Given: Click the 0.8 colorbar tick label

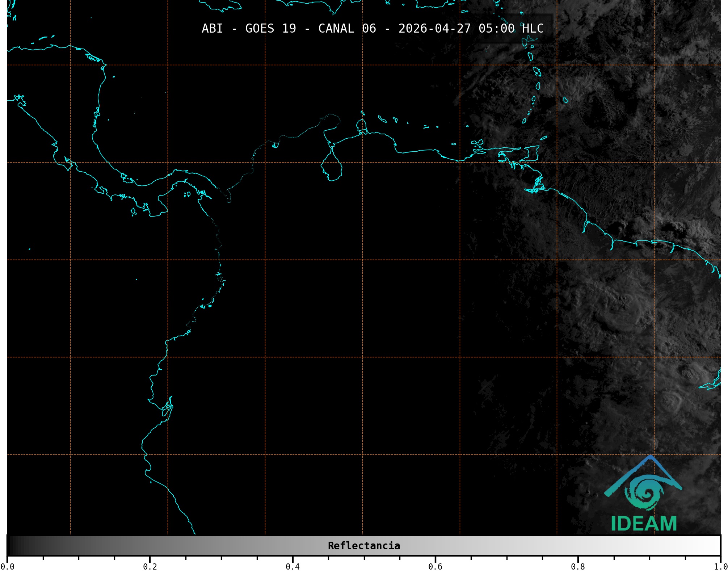Looking at the screenshot, I should point(578,566).
